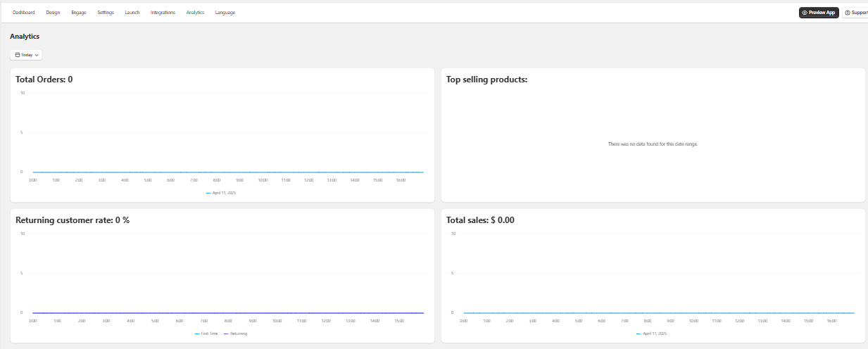
Task: Click the 'Total sales: $ 0.00' heading
Action: tap(481, 220)
